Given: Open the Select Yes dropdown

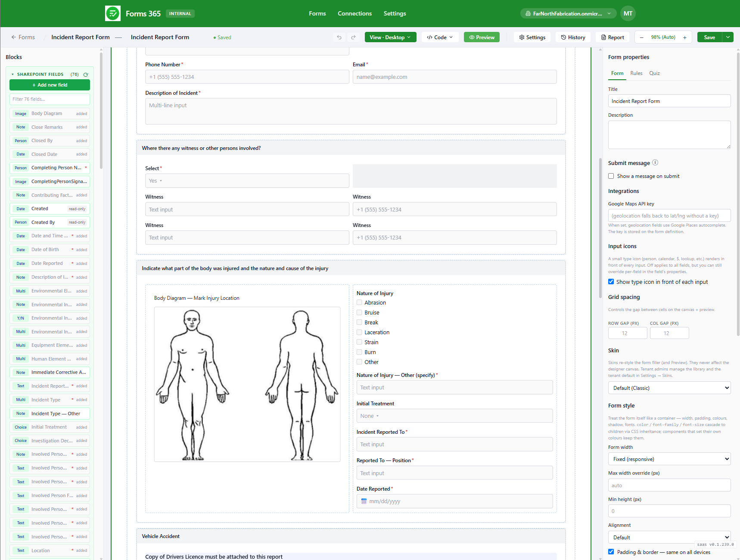Looking at the screenshot, I should [247, 180].
